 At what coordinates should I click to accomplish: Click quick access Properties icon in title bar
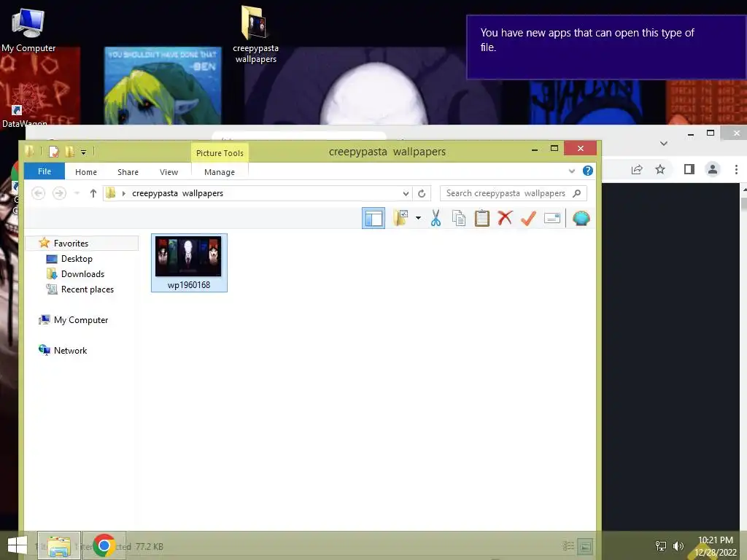click(54, 152)
